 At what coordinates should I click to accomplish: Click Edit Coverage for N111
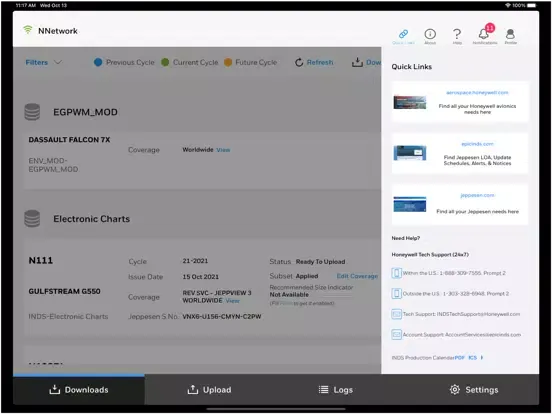click(357, 276)
